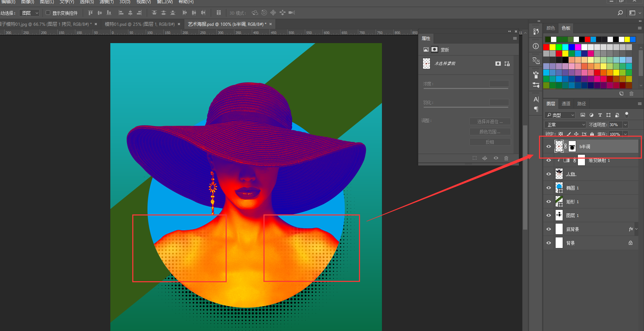Open the 正常 blend mode dropdown
Viewport: 644px width, 331px height.
coord(565,125)
